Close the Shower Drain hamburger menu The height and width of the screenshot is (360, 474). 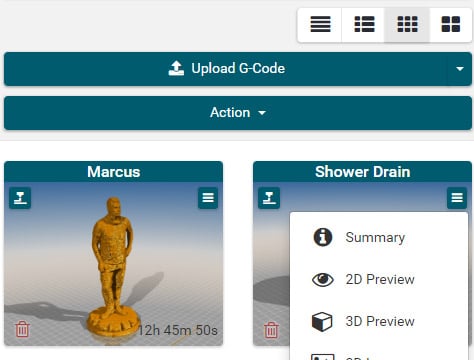(457, 198)
